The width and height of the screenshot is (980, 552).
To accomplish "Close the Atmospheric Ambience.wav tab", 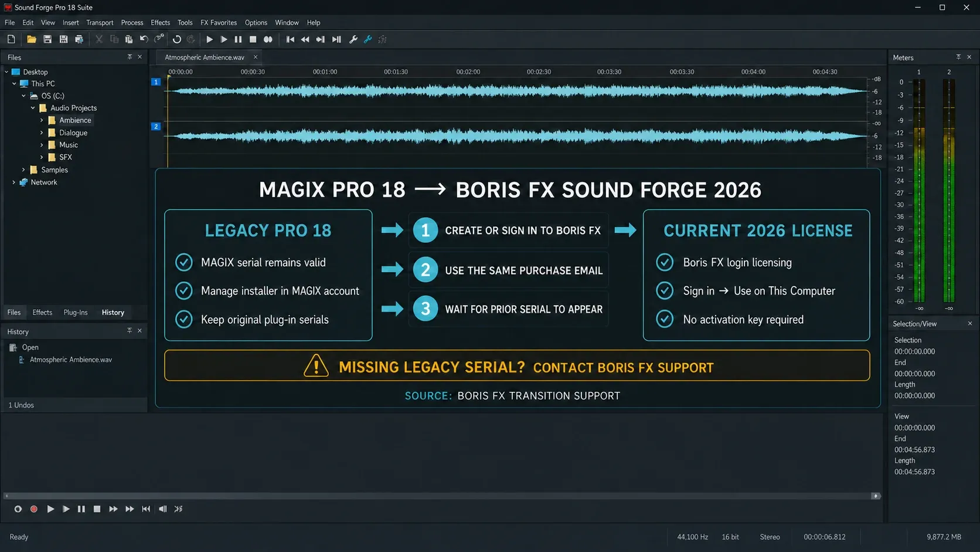I will 256,57.
